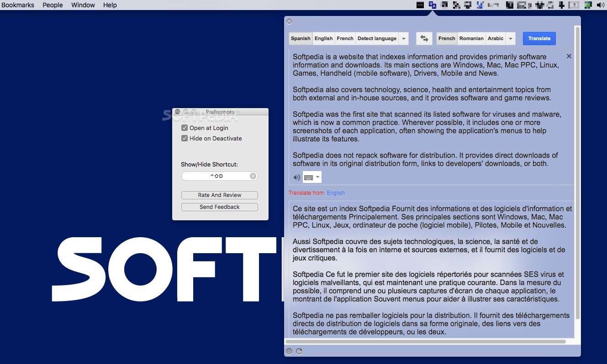Screen dimensions: 607x364
Task: Toggle the Open at Login checkbox
Action: (x=185, y=128)
